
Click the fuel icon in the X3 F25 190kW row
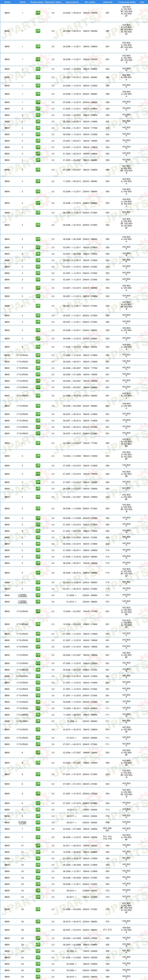pos(38,897)
